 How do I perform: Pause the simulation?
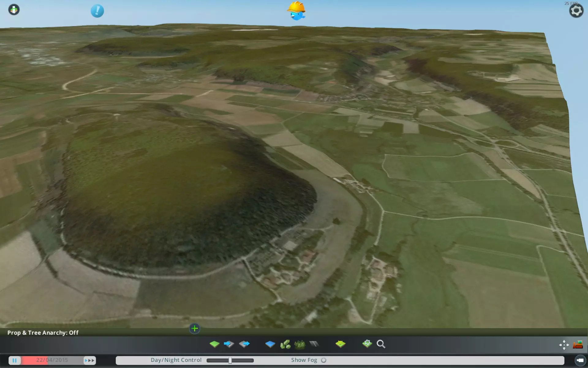click(x=14, y=360)
